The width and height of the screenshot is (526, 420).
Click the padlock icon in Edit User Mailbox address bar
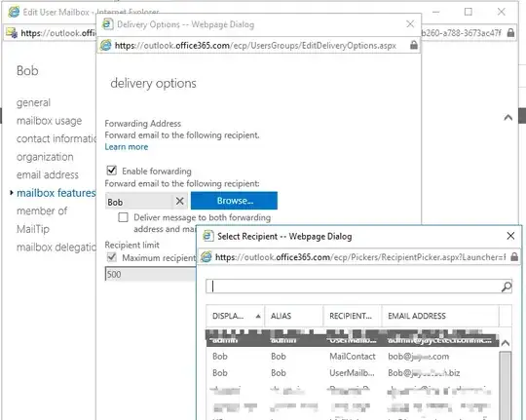510,33
